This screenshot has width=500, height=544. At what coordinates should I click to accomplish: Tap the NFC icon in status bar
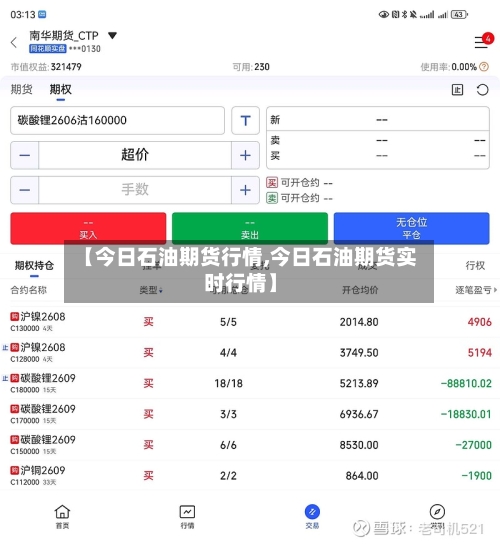(x=396, y=15)
